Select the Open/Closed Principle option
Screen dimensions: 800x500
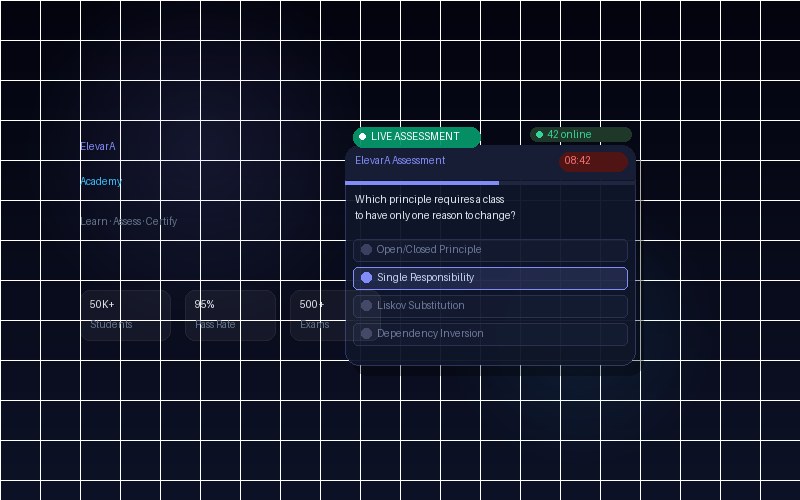490,250
